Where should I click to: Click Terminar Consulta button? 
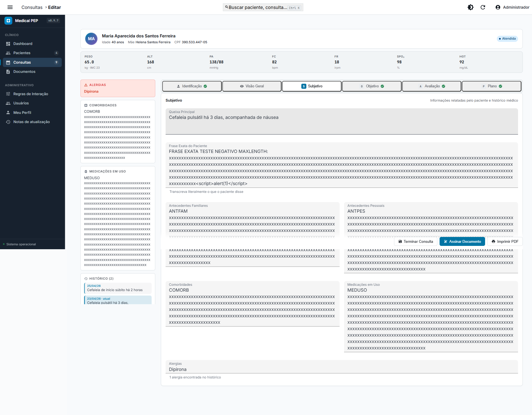coord(416,242)
